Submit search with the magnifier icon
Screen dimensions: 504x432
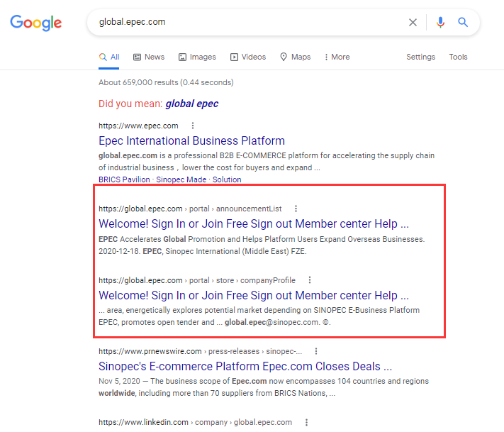click(463, 22)
